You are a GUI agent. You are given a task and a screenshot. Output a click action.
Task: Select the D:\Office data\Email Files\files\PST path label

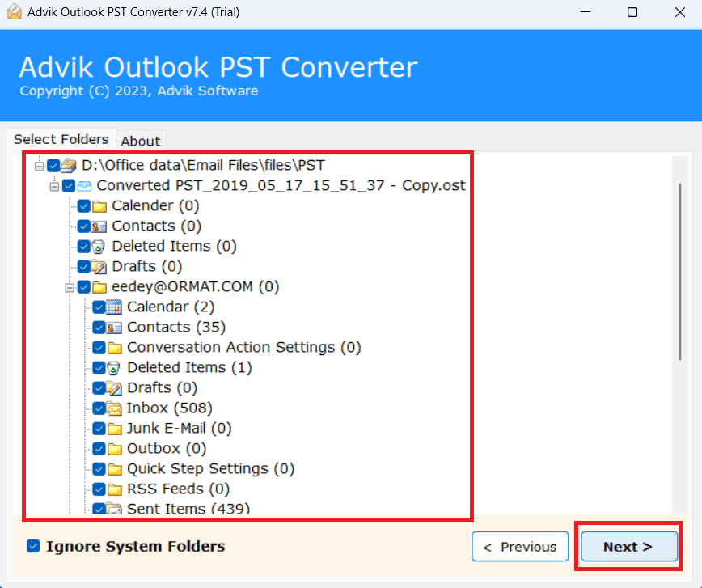tap(203, 165)
